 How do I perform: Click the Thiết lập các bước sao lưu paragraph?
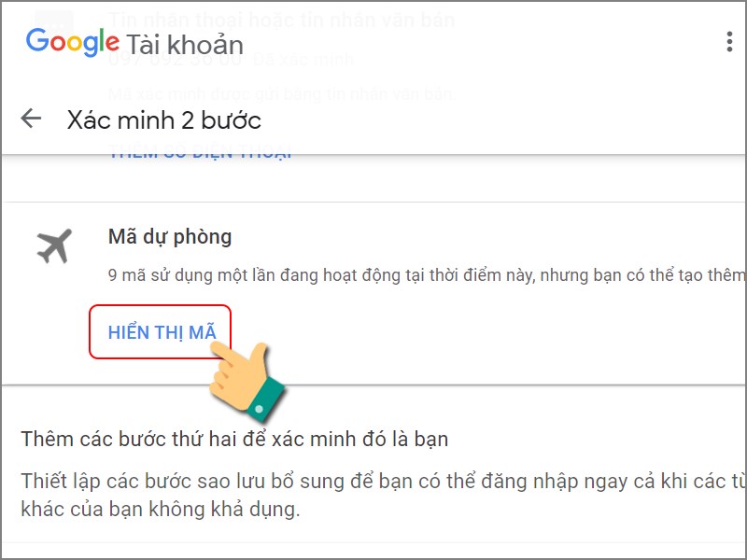pyautogui.click(x=383, y=495)
